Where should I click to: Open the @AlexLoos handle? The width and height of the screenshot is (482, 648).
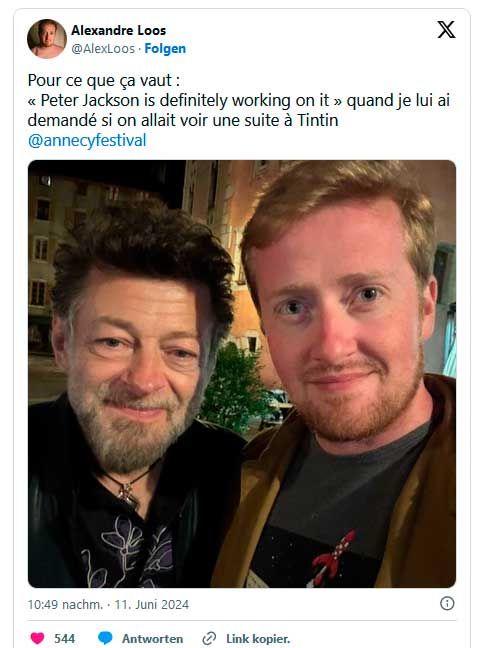click(103, 49)
